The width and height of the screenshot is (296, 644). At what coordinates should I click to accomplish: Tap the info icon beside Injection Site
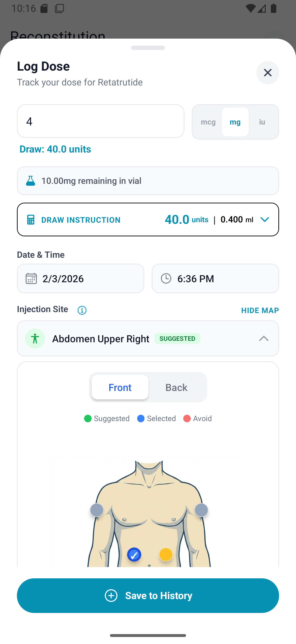[x=82, y=310]
